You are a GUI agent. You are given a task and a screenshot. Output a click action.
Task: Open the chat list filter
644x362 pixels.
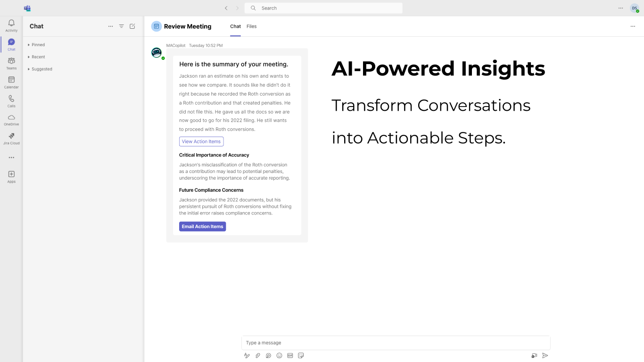[x=121, y=26]
